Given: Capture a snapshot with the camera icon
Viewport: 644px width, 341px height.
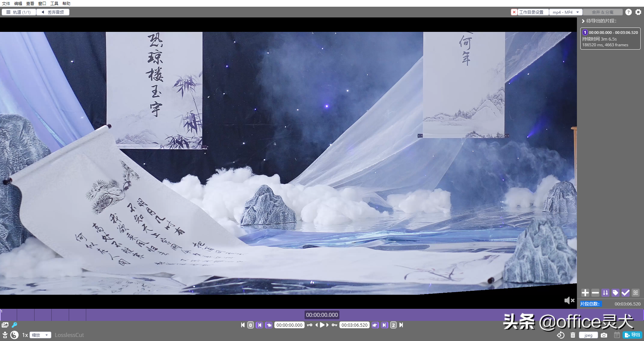Looking at the screenshot, I should [604, 335].
